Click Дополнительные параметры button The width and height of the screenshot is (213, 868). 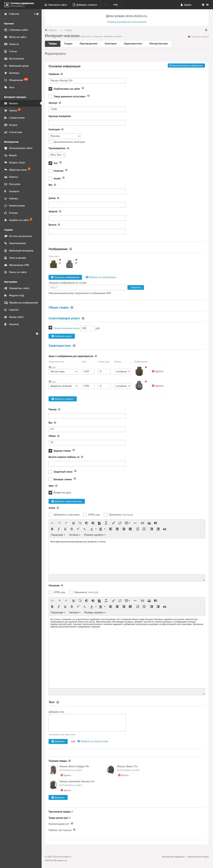186,65
